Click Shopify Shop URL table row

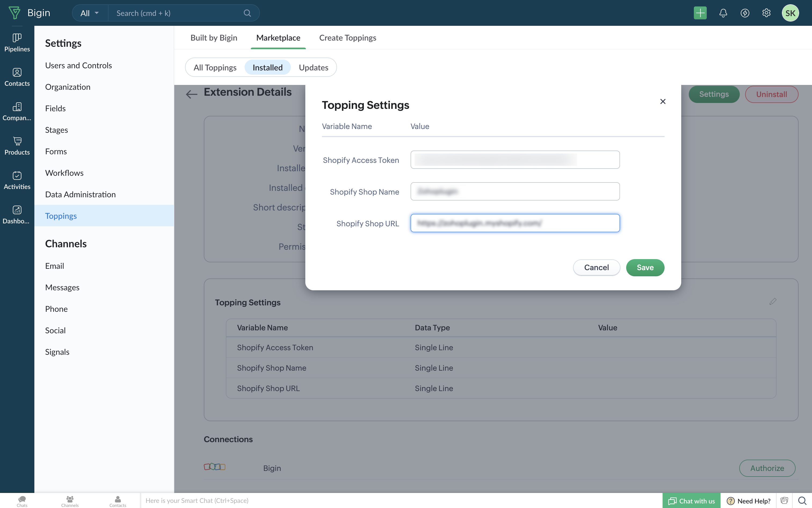click(501, 388)
